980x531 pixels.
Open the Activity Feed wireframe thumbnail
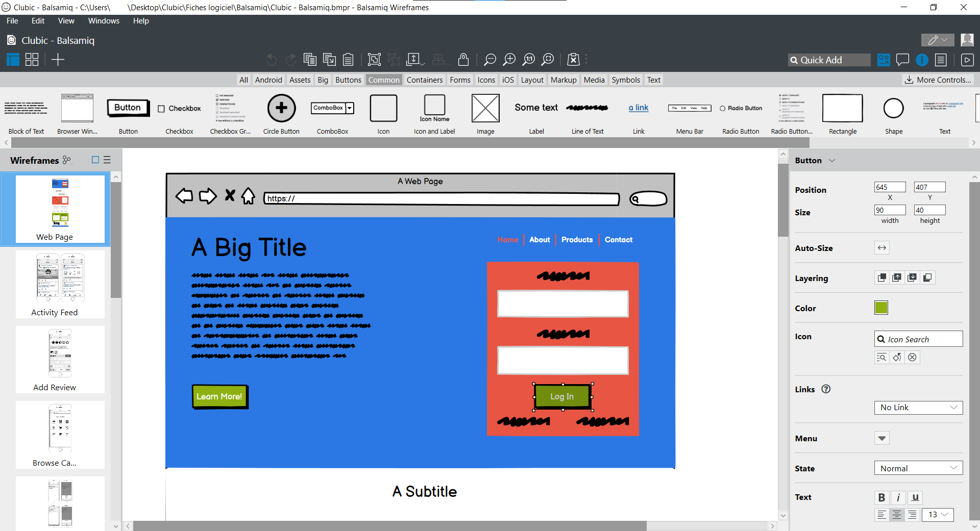[60, 284]
